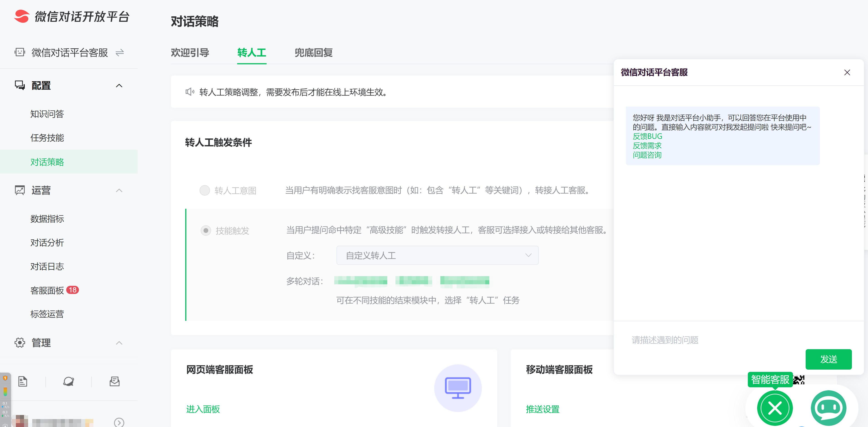Open 对话分析 in the sidebar
The height and width of the screenshot is (427, 868).
pos(47,243)
